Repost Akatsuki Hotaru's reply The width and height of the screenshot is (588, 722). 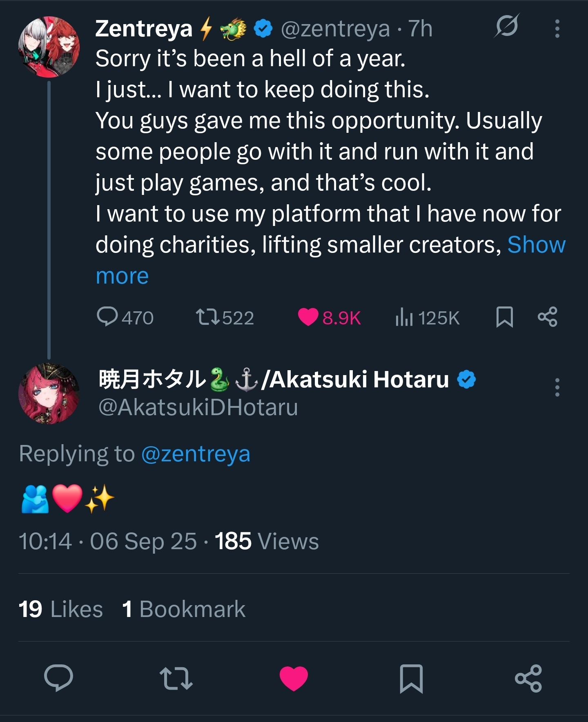tap(176, 679)
